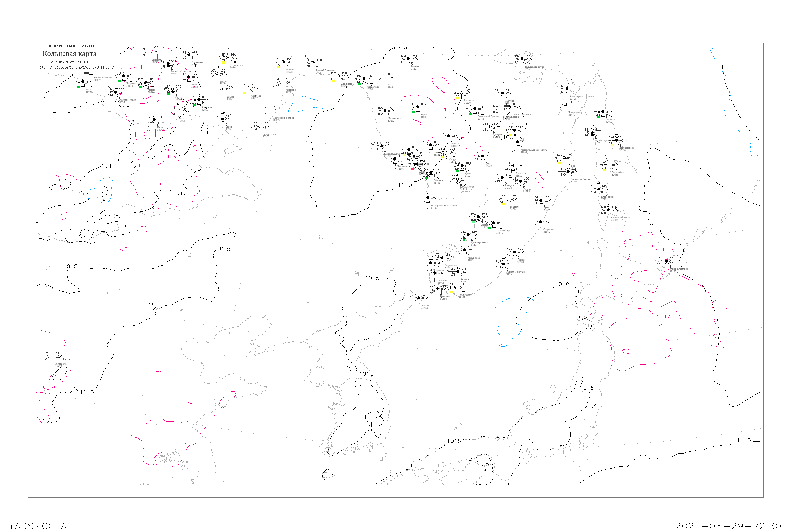Click the Комсомольск-на-Амуре 31561 station label
This screenshot has width=798, height=532.
534,151
